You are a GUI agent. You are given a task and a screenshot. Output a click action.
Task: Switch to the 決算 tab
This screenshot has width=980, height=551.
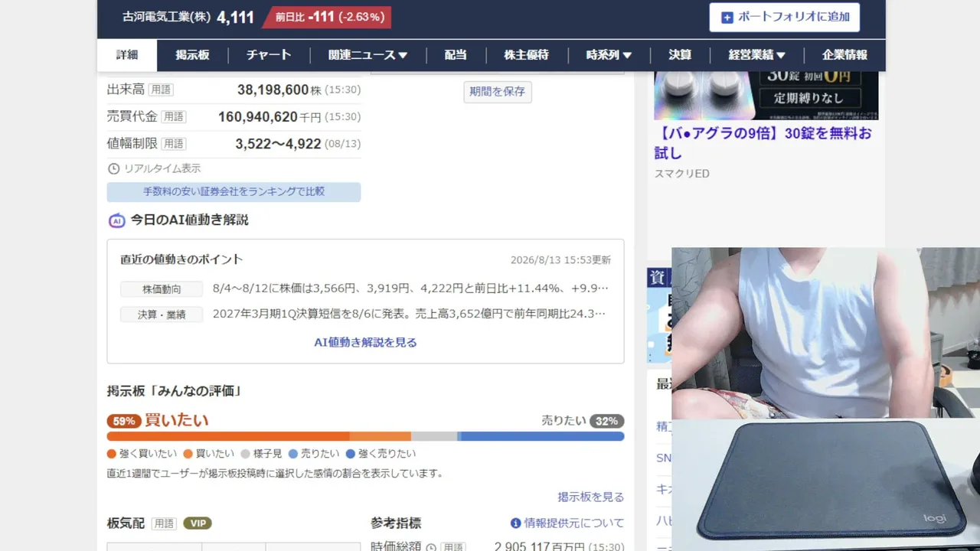pos(680,55)
